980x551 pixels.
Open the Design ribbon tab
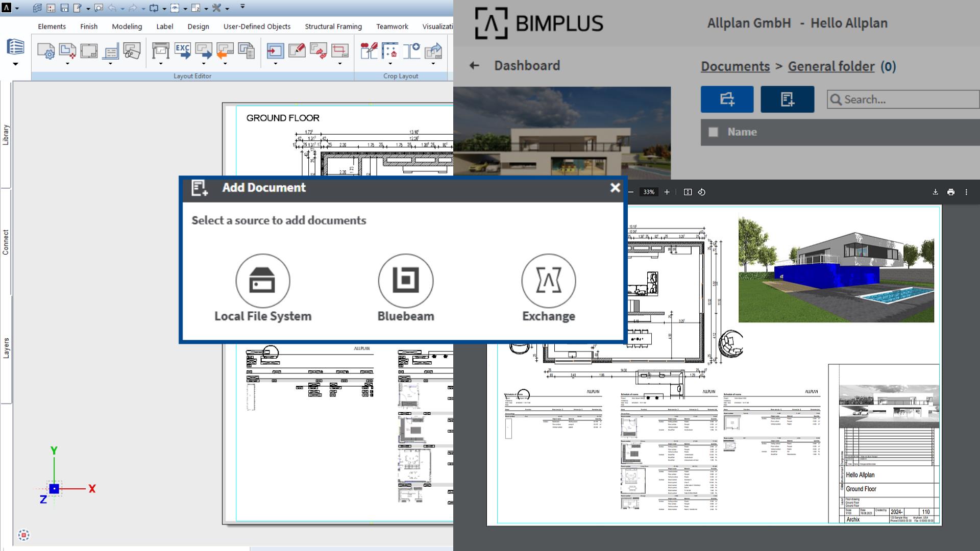click(x=198, y=27)
